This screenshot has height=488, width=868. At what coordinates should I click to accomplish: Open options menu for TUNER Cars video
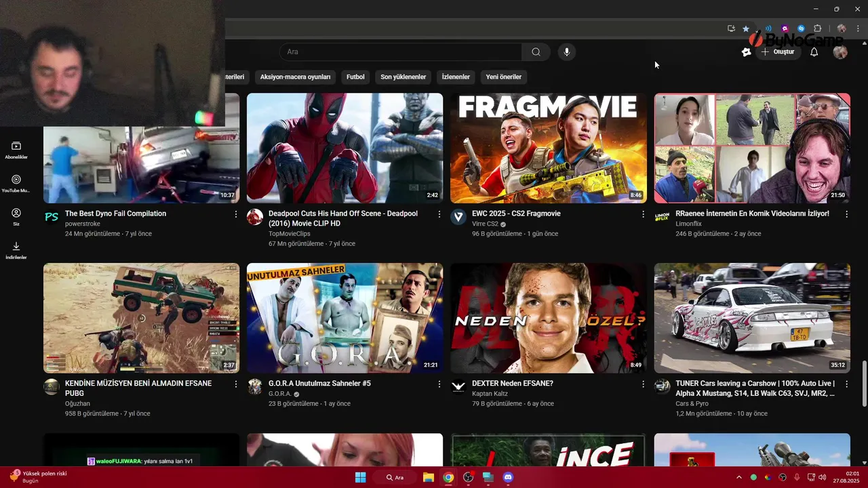pos(846,384)
